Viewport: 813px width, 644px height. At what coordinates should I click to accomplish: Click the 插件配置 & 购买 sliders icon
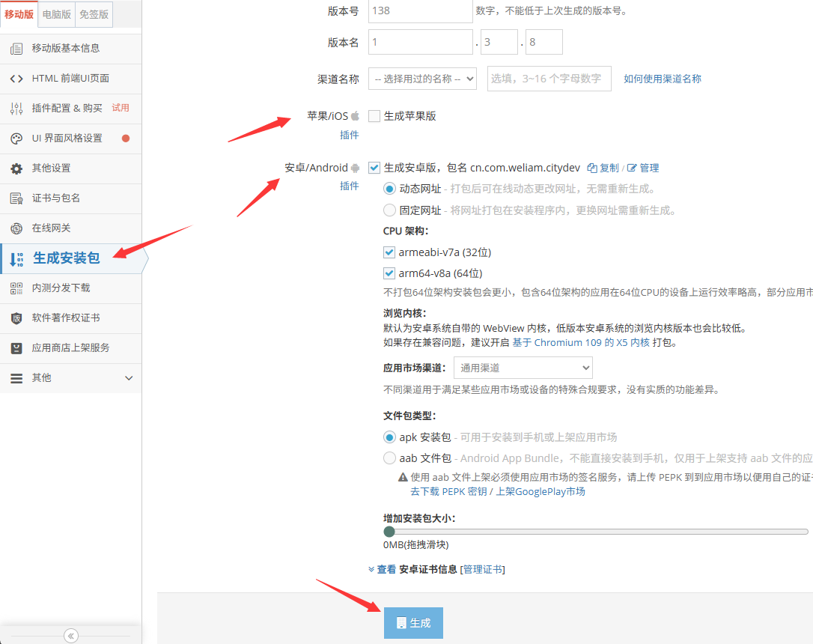16,109
